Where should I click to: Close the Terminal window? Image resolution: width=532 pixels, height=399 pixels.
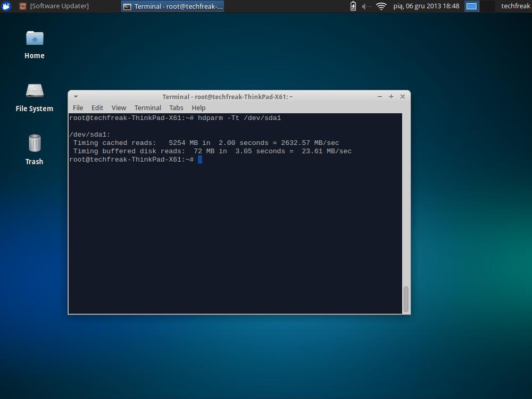[402, 97]
